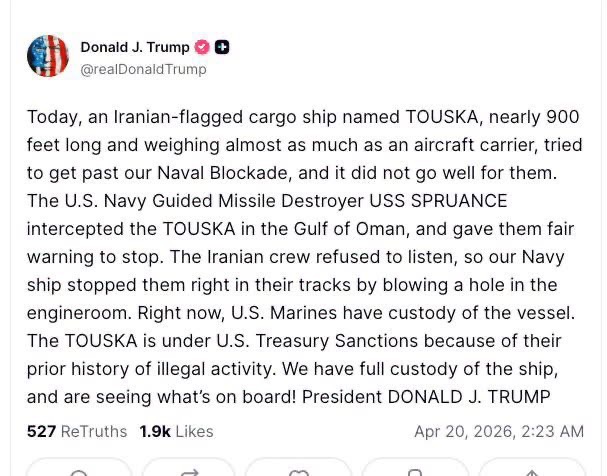Click the @realDonaldTrump handle
607x476 pixels.
pyautogui.click(x=143, y=69)
